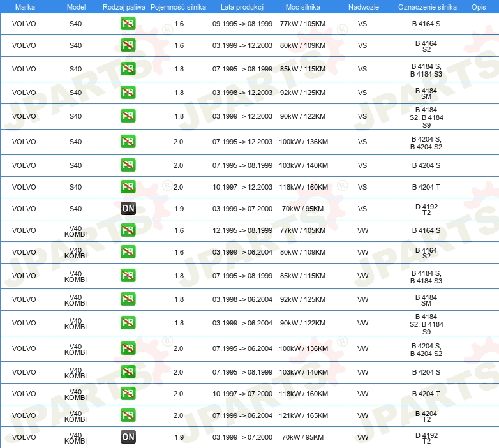The image size is (499, 448).
Task: Click petrol icon in V40 KOMBI 90kW / 122KM row
Action: click(128, 323)
